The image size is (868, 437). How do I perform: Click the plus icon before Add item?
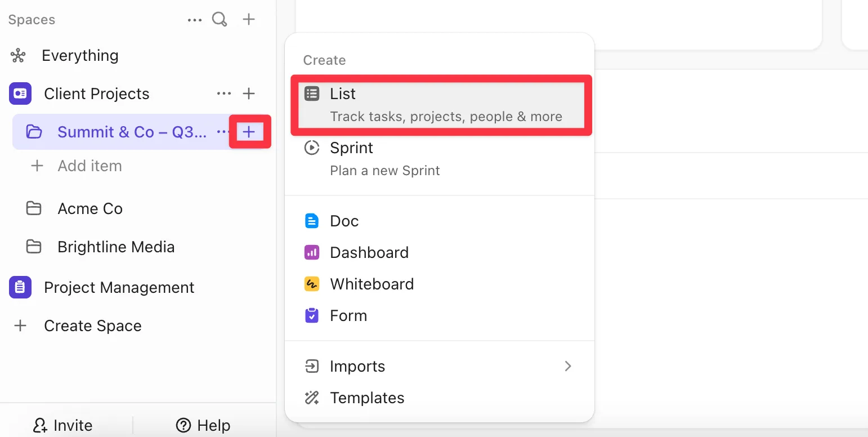coord(37,166)
